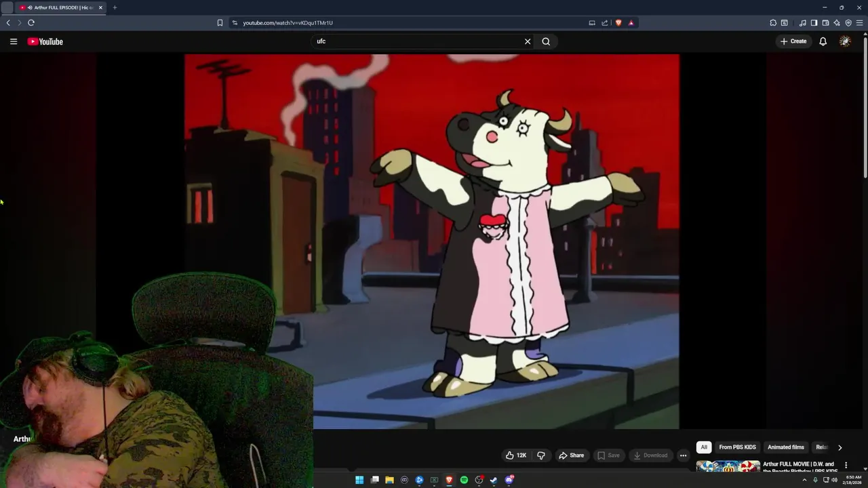Screen dimensions: 868x488
Task: Toggle the browser sidebar panel
Action: tap(814, 22)
